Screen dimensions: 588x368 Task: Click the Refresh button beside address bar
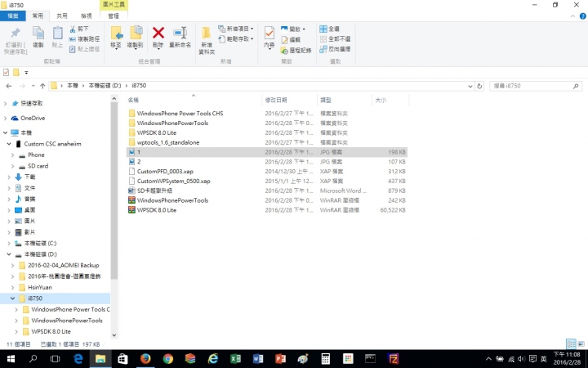coord(479,86)
